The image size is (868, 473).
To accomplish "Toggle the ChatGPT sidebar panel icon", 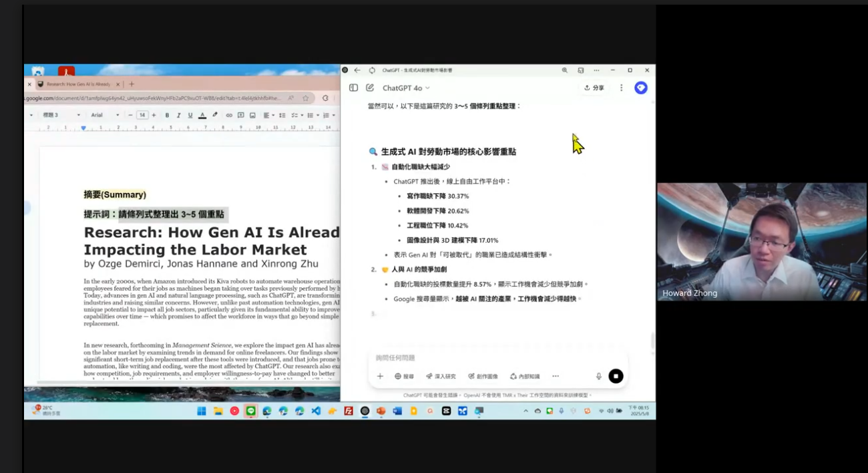I will [353, 88].
